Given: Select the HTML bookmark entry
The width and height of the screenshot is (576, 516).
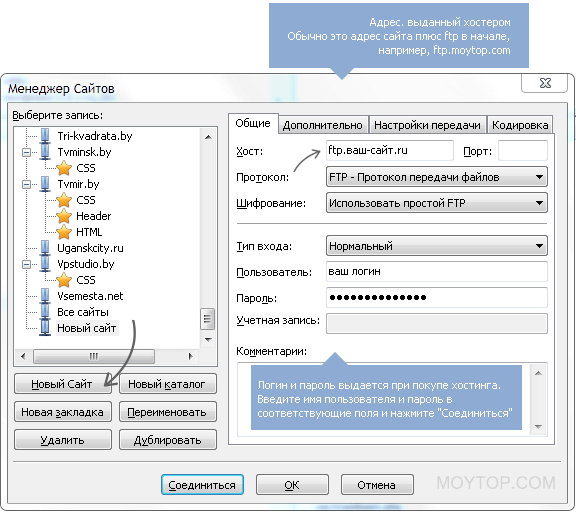Looking at the screenshot, I should click(89, 232).
